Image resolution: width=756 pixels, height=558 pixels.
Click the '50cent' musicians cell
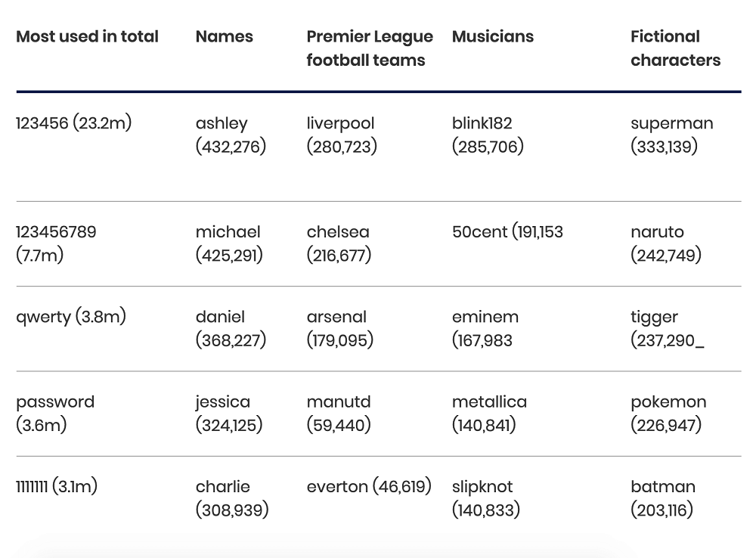point(507,232)
